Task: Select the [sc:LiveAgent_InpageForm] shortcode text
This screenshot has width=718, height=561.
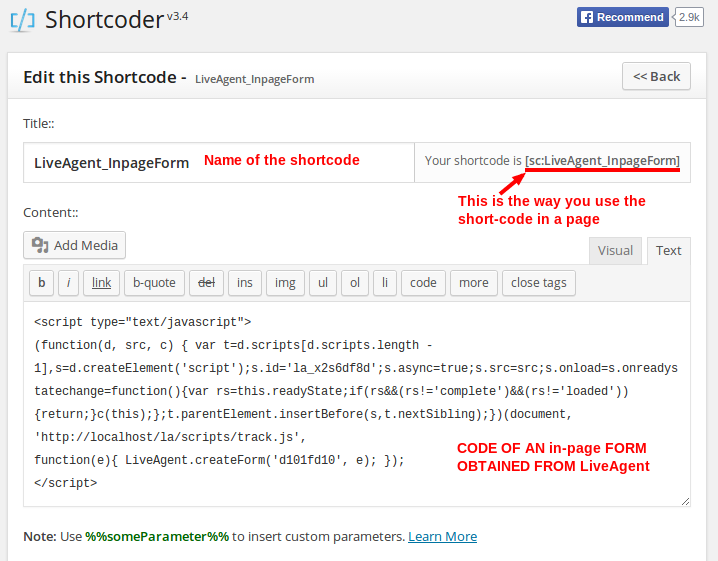Action: [x=602, y=161]
